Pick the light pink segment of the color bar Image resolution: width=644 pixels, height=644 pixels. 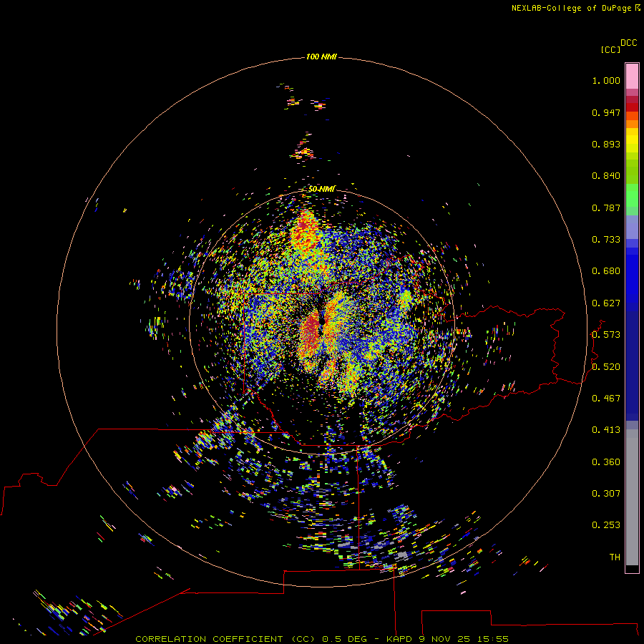coord(632,76)
